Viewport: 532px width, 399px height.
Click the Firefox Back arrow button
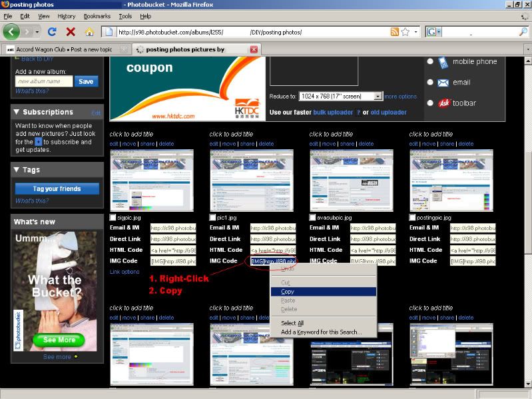pos(11,32)
